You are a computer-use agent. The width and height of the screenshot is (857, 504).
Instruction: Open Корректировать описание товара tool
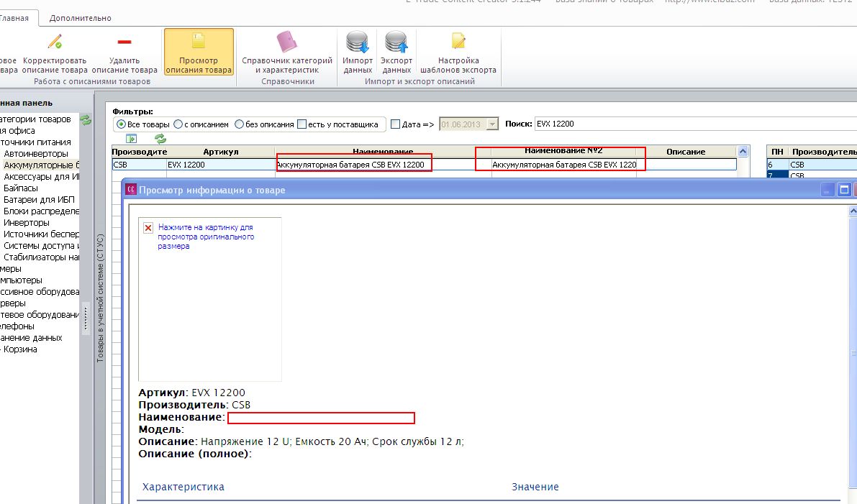coord(55,52)
